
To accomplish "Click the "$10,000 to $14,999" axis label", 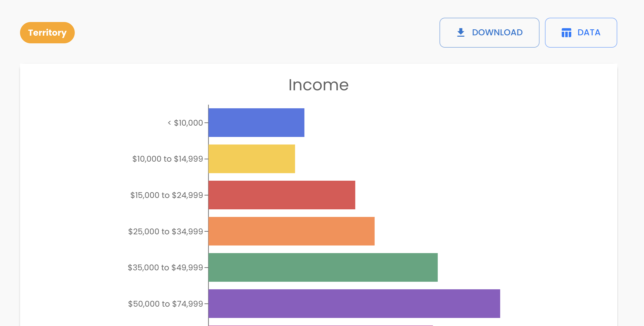I will click(x=168, y=159).
